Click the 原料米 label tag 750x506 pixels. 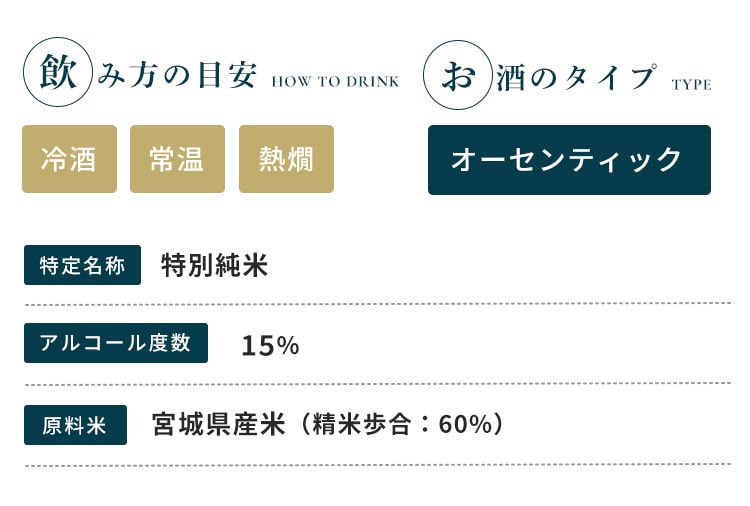point(75,425)
